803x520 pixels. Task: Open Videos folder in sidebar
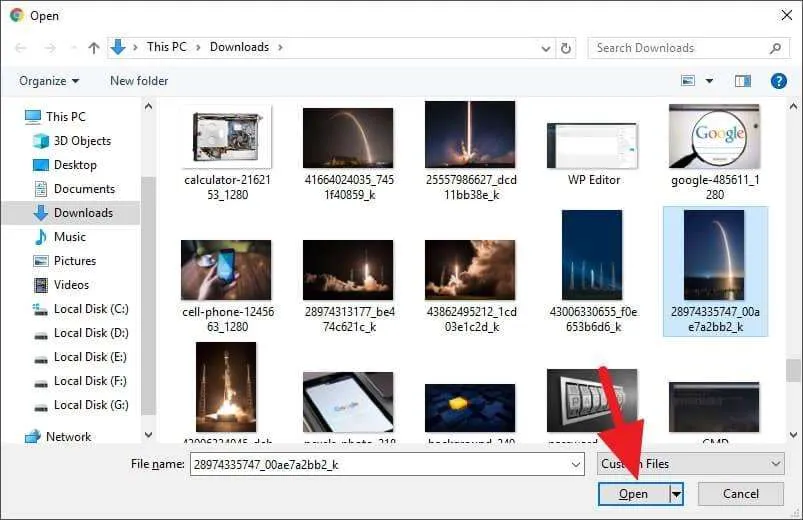[61, 285]
